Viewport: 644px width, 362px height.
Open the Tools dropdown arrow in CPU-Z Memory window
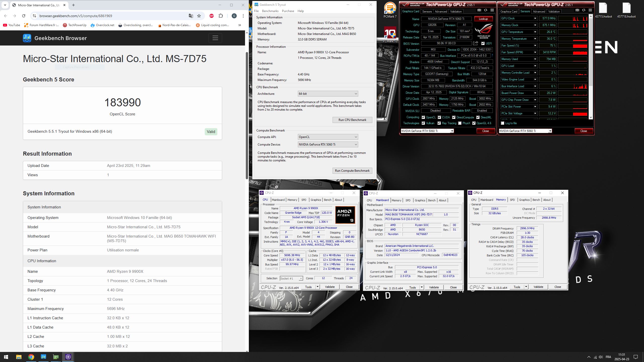(526, 287)
